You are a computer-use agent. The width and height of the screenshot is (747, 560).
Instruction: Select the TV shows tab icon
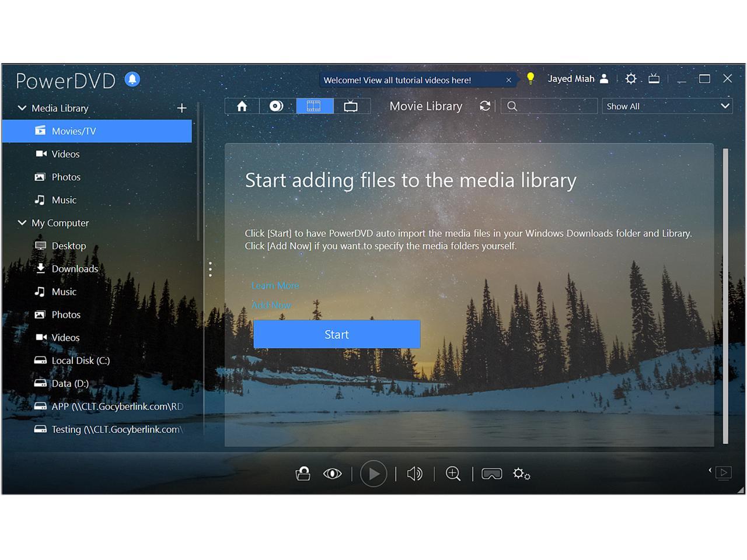(x=351, y=106)
